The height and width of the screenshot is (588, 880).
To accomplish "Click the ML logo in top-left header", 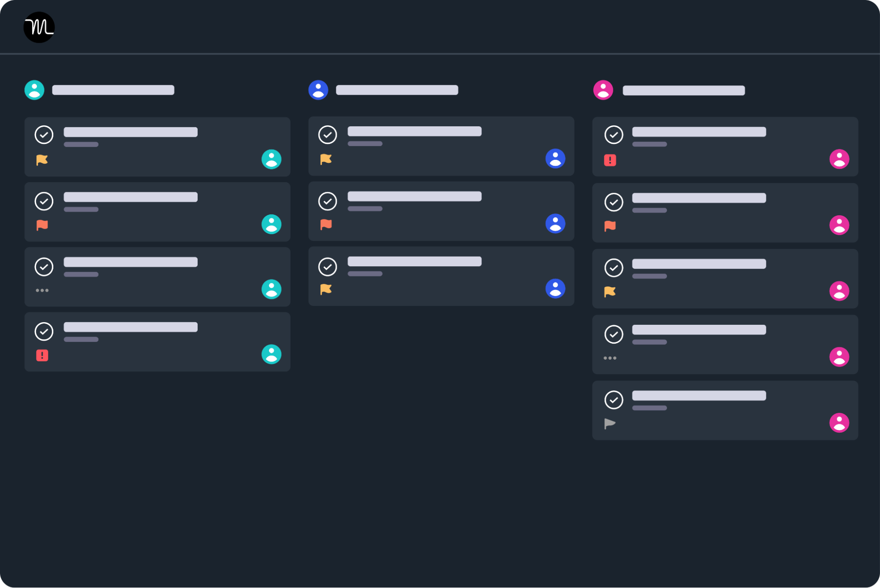I will tap(39, 27).
